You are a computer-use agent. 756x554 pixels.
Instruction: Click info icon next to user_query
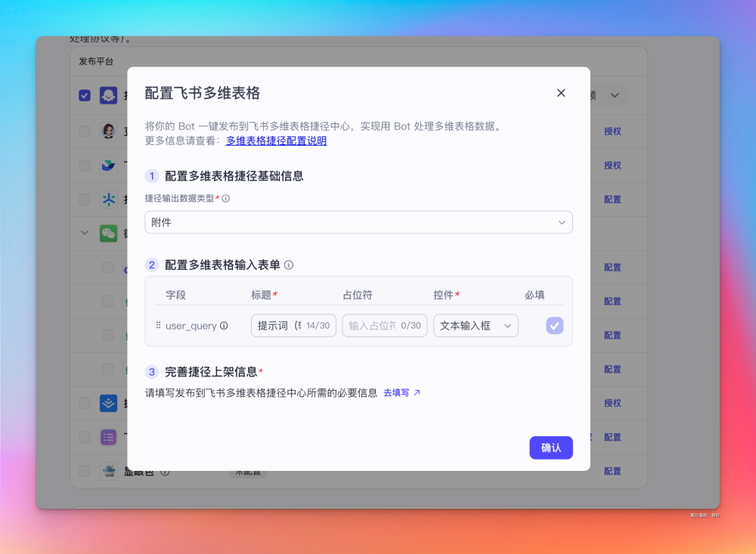[225, 326]
